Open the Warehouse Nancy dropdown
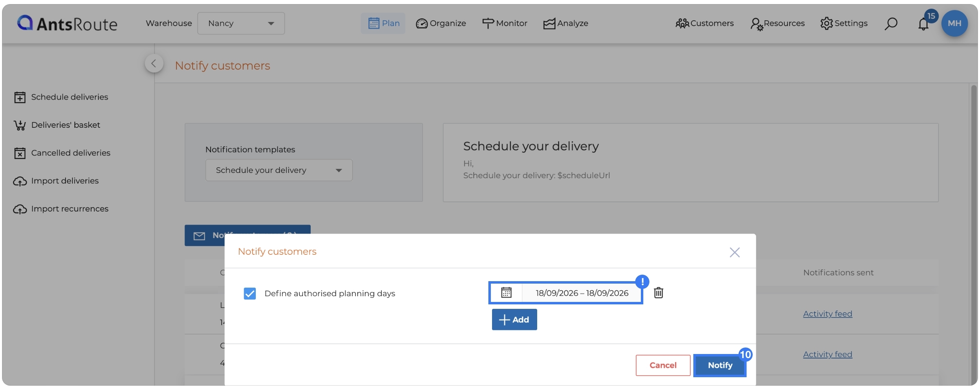Screen dimensions: 980x389 [241, 23]
